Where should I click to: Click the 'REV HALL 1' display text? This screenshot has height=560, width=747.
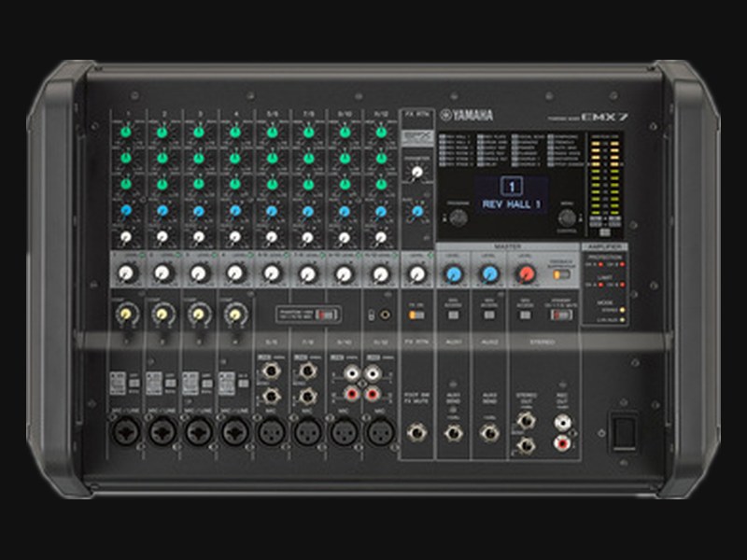511,204
